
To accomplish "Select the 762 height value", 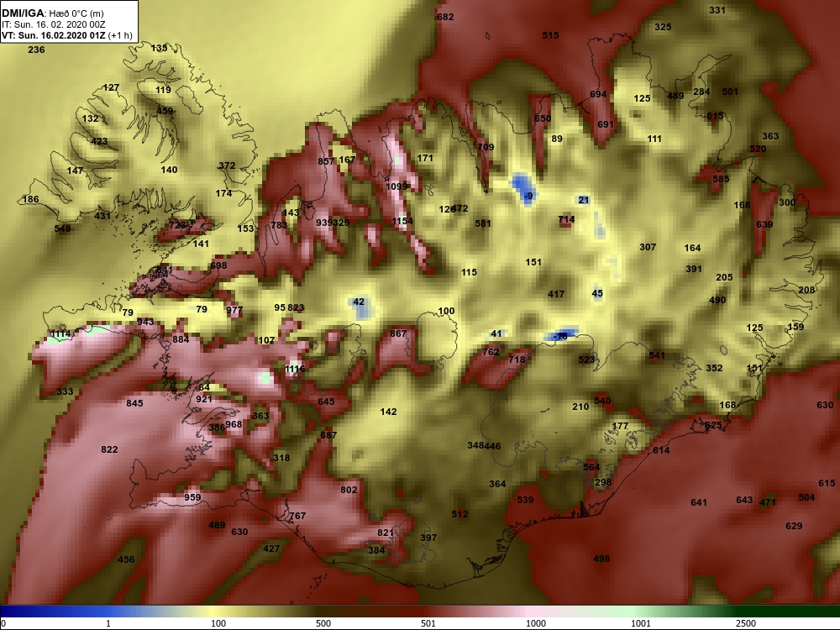I will pos(491,353).
